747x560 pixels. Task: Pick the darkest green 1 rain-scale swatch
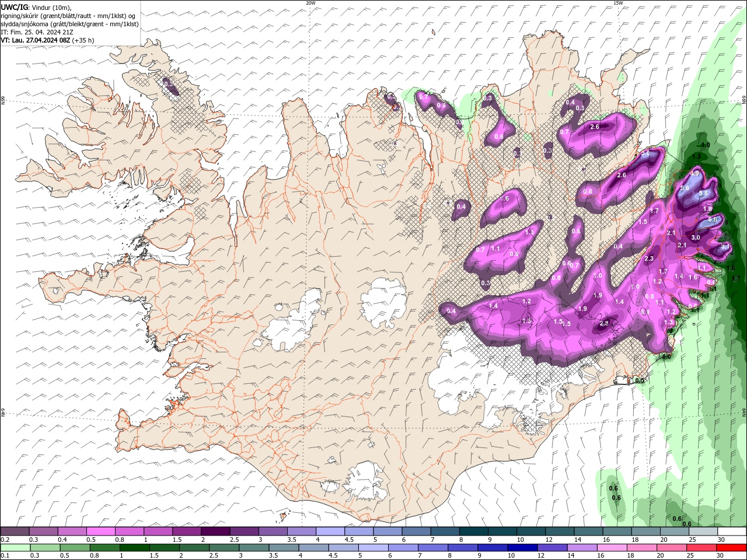click(134, 548)
